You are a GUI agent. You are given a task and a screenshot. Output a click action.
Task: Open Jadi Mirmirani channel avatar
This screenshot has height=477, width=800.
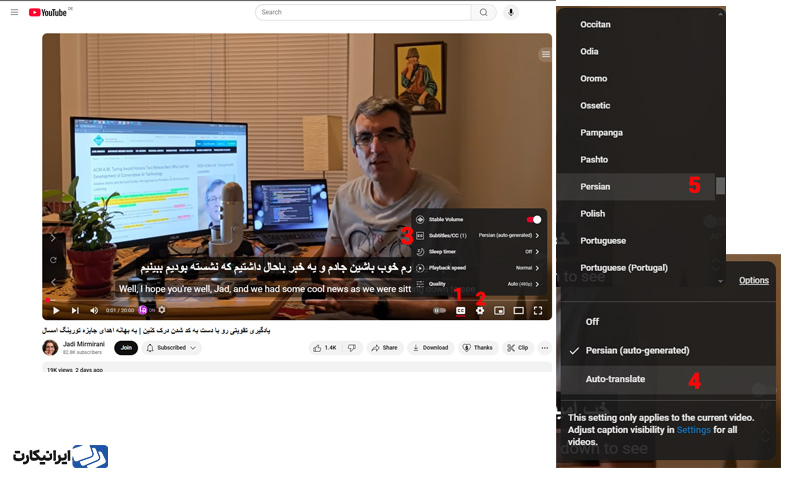click(50, 348)
